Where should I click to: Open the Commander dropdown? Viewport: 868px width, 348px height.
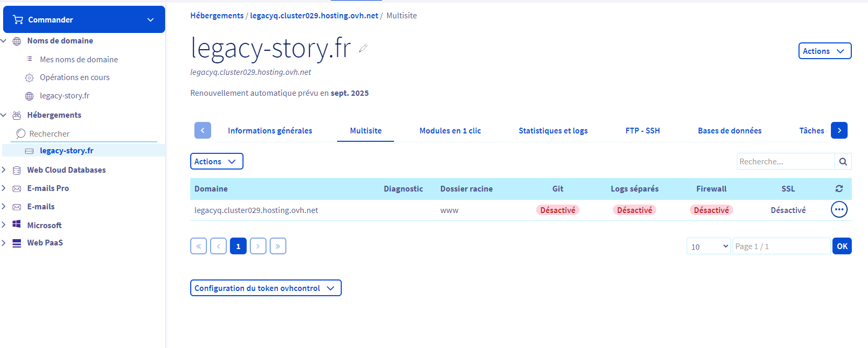point(84,20)
